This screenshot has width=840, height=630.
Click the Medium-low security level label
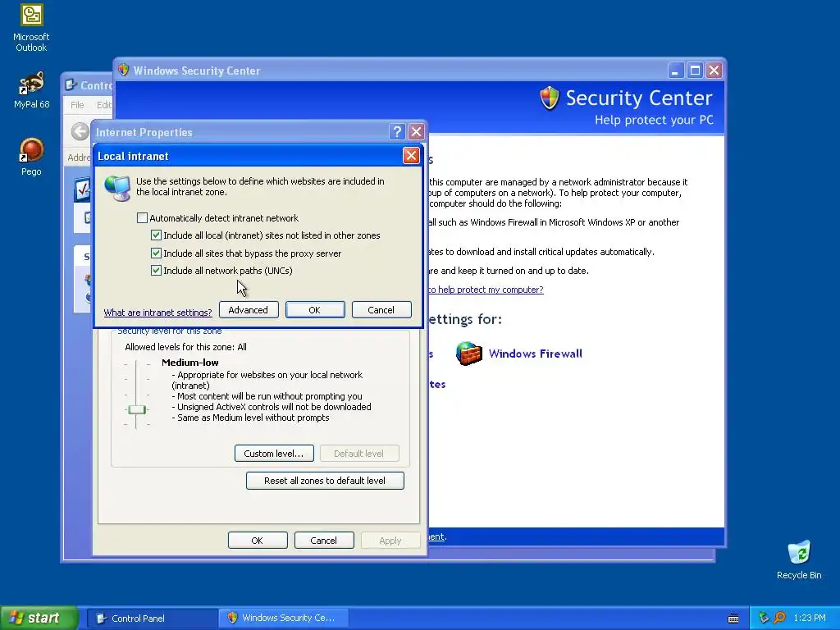(x=189, y=363)
